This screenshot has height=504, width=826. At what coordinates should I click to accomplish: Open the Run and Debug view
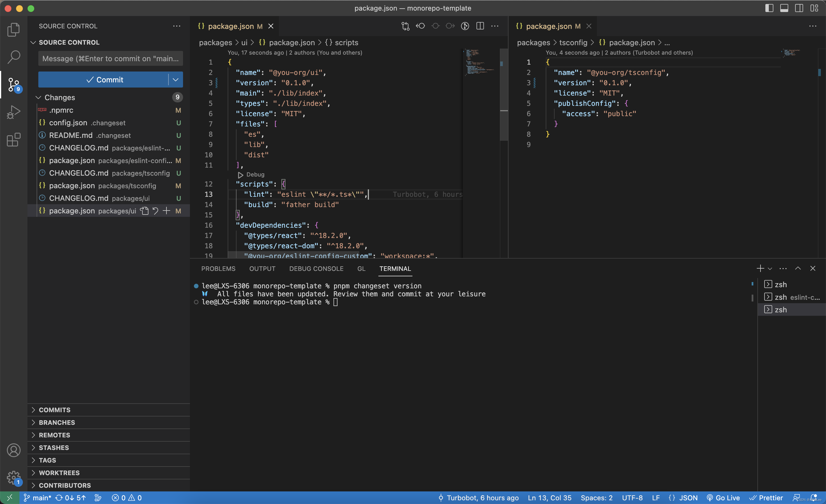(x=13, y=112)
